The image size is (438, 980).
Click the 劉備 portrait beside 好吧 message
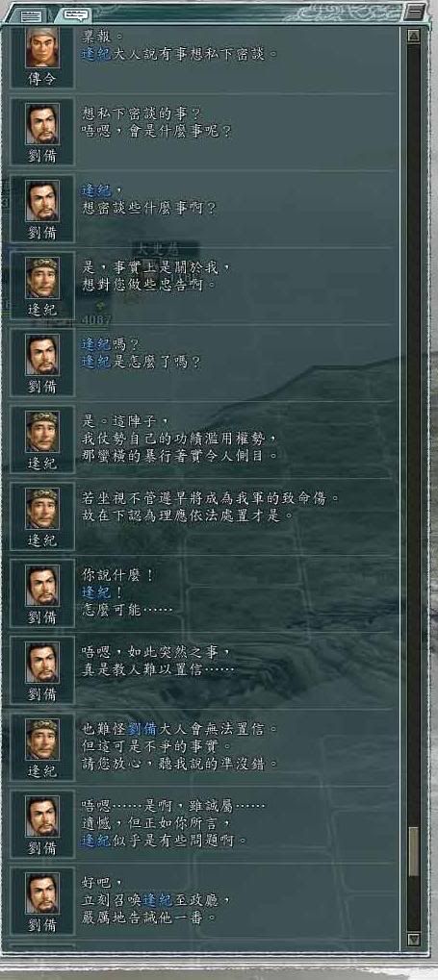(x=42, y=892)
